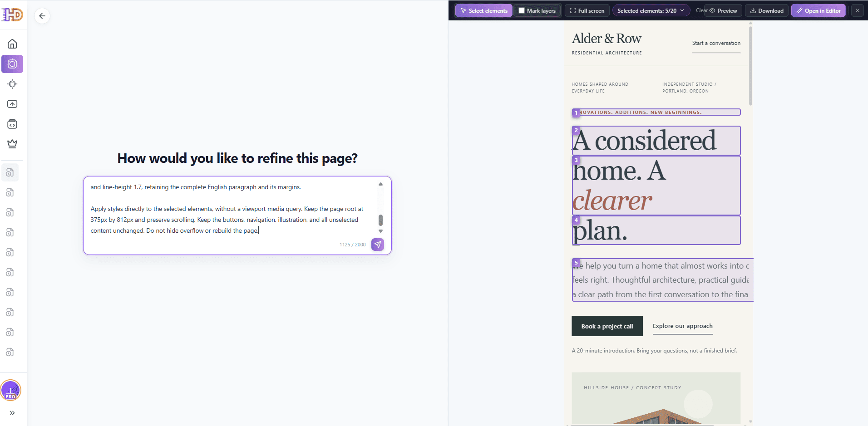Open the crown premium icon in sidebar

12,144
